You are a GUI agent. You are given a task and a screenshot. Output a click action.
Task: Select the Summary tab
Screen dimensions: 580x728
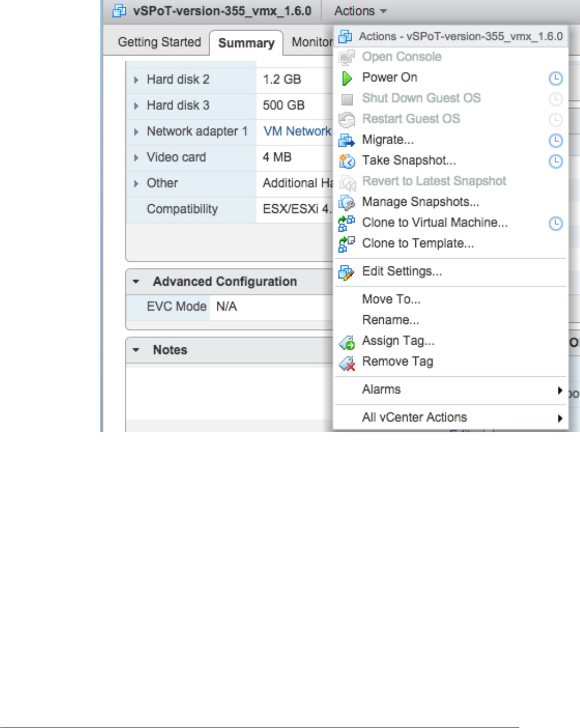click(x=246, y=43)
